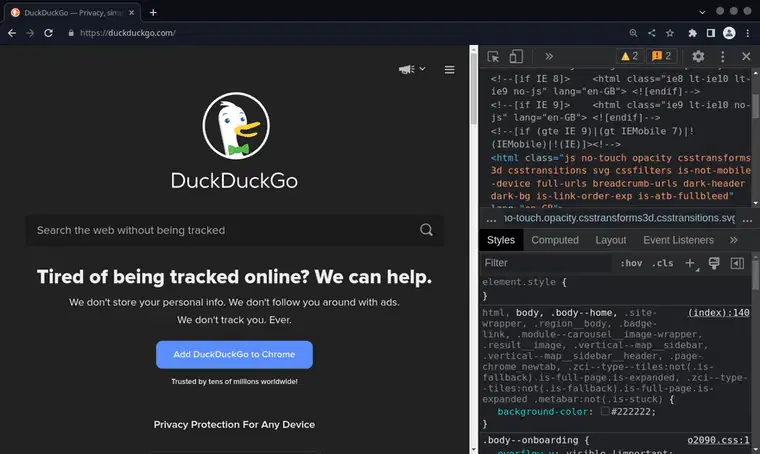Screen dimensions: 760x454
Task: Switch to the Computed tab
Action: click(554, 240)
